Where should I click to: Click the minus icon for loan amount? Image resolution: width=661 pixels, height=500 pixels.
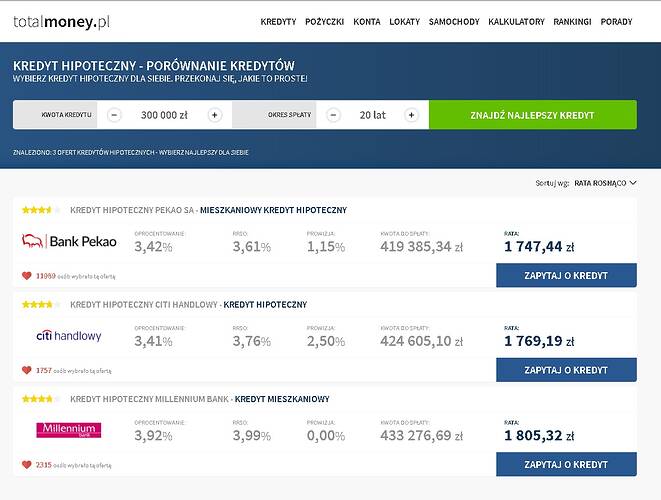tap(114, 115)
